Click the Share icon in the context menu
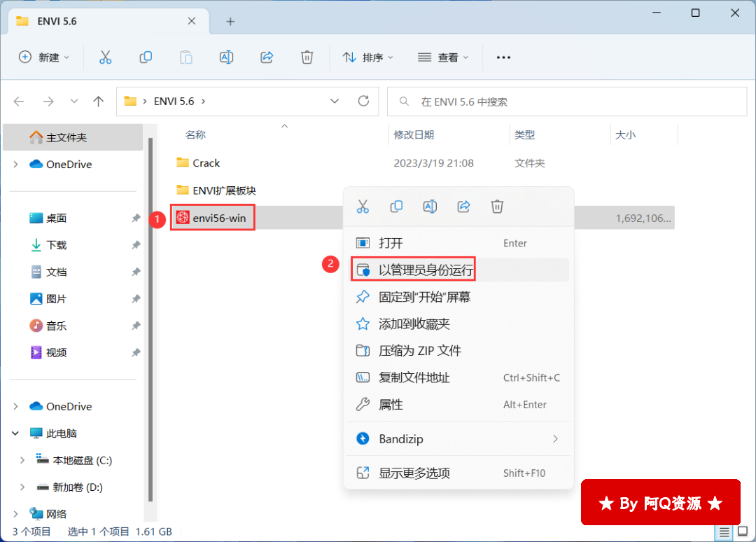 pos(463,207)
